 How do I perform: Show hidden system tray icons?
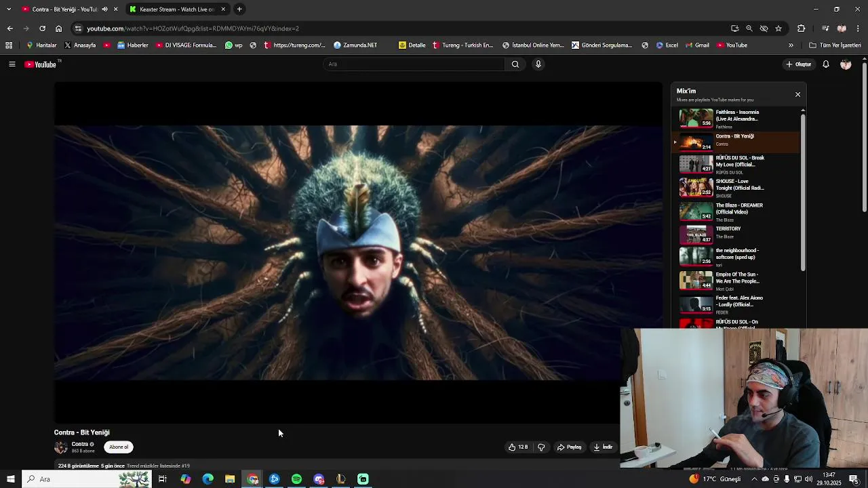(x=754, y=479)
